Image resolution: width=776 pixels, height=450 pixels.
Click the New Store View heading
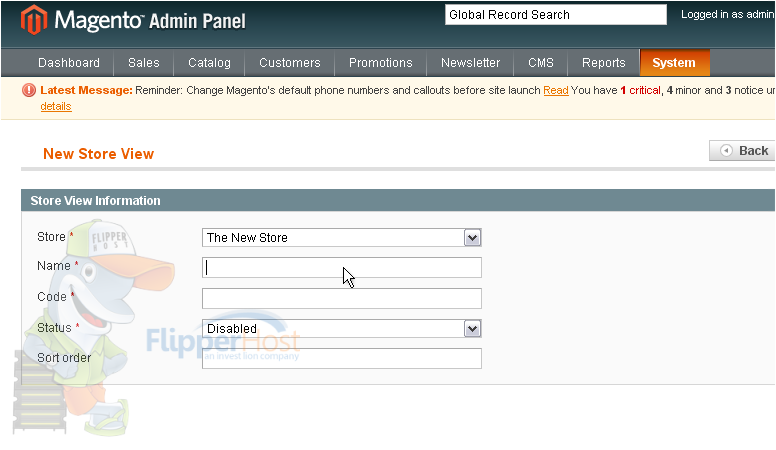pos(98,154)
